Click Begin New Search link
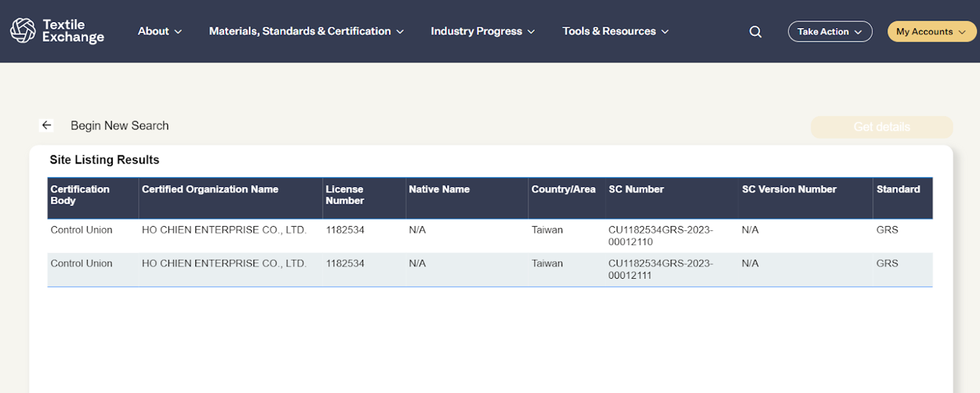980x393 pixels. point(119,126)
